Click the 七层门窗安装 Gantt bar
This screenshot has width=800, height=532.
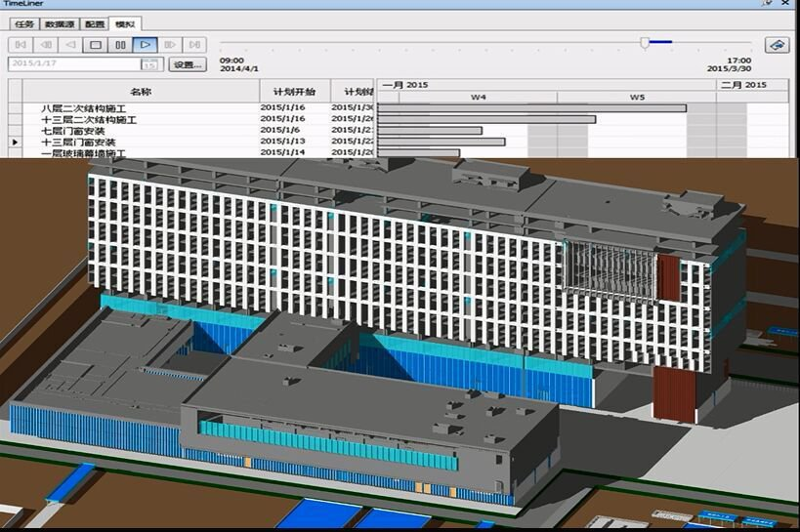tap(430, 131)
